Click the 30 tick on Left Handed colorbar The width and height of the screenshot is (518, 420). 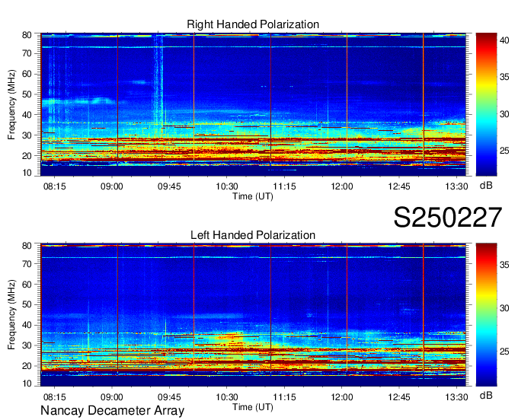(x=504, y=308)
